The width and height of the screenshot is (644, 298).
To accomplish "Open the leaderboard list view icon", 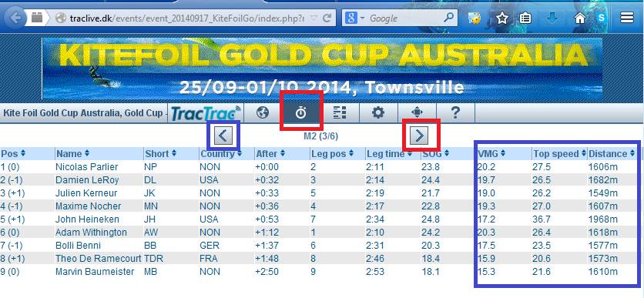I will click(340, 112).
